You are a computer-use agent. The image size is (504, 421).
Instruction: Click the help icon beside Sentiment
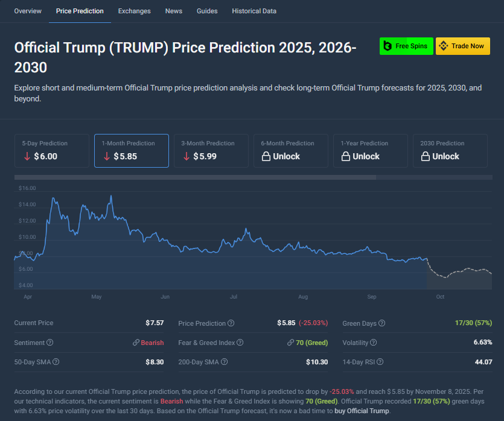tap(50, 343)
